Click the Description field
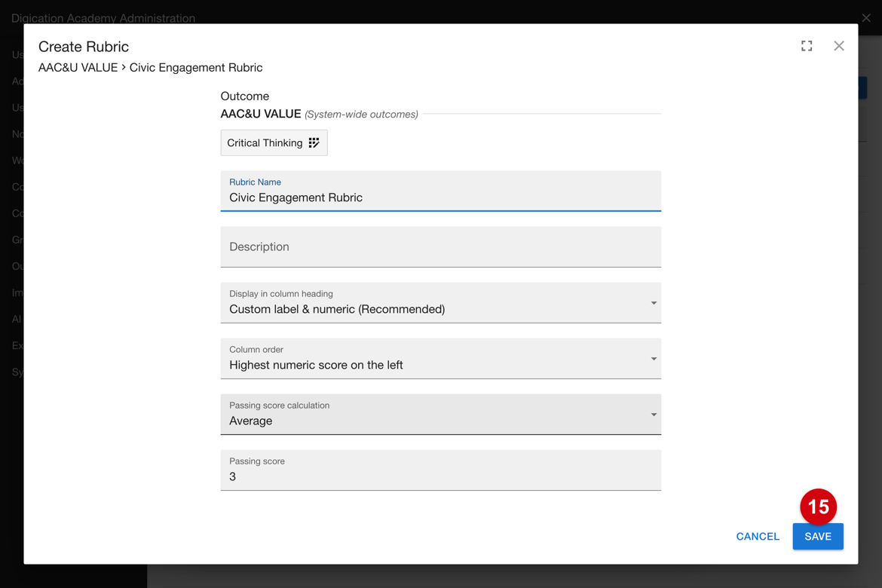The width and height of the screenshot is (882, 588). point(440,247)
